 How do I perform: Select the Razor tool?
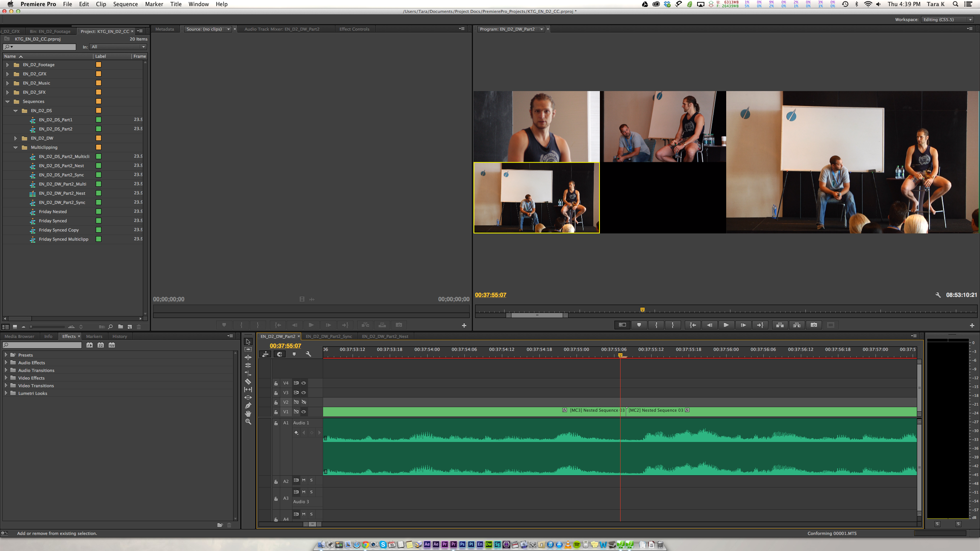click(248, 381)
